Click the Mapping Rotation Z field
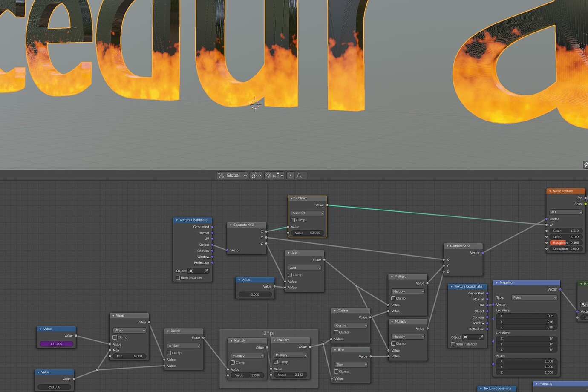The image size is (588, 392). click(527, 349)
